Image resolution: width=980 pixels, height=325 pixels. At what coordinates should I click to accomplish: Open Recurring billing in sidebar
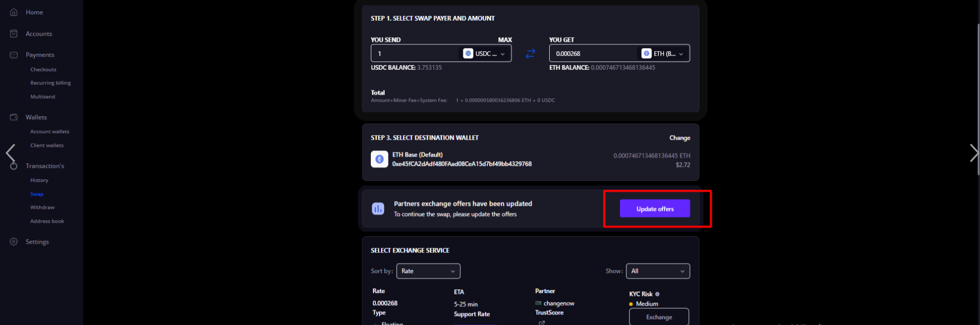(x=50, y=83)
